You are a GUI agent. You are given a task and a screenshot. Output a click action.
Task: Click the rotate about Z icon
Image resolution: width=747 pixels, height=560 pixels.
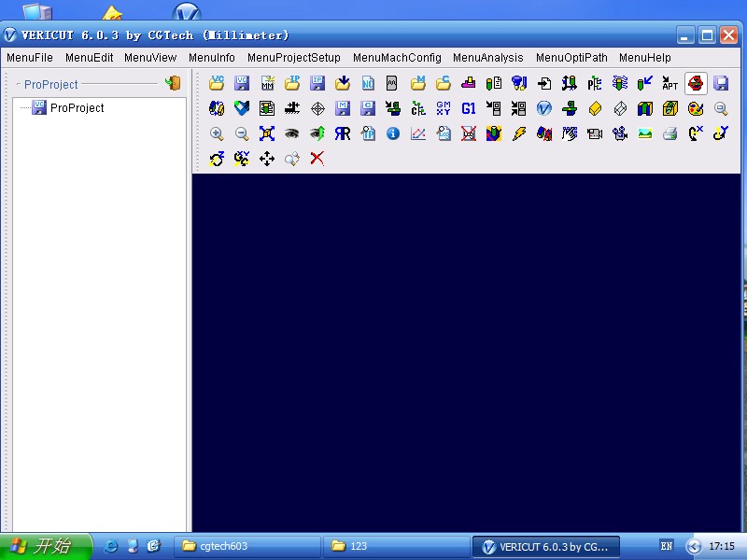pyautogui.click(x=217, y=159)
